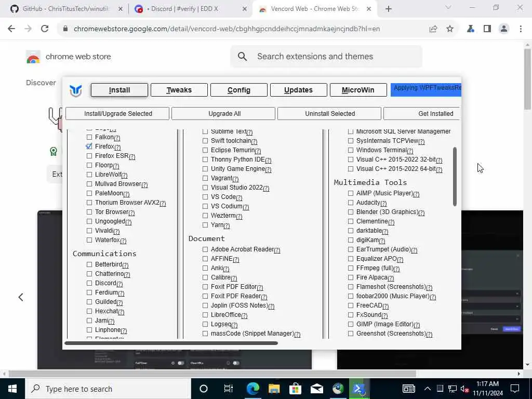Toggle the Chrome side panel icon
Screen dimensions: 532x399
(487, 29)
